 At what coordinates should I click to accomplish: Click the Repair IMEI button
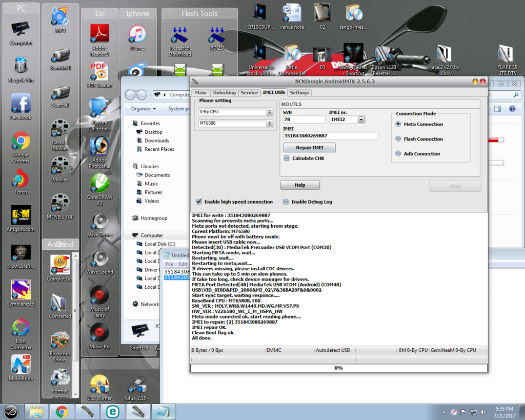[x=309, y=148]
